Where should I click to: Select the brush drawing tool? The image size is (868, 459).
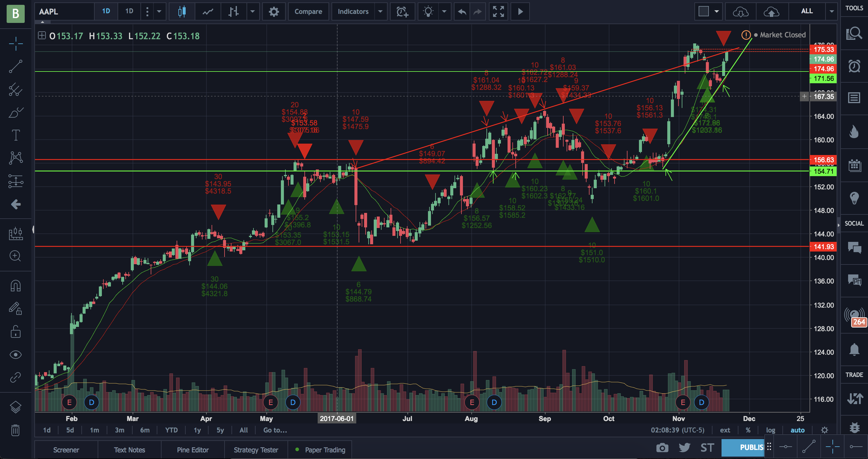pyautogui.click(x=15, y=113)
